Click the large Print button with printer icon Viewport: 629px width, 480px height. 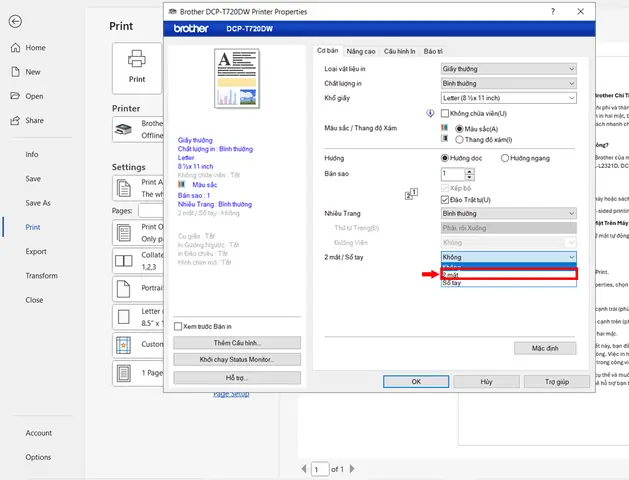(x=137, y=68)
